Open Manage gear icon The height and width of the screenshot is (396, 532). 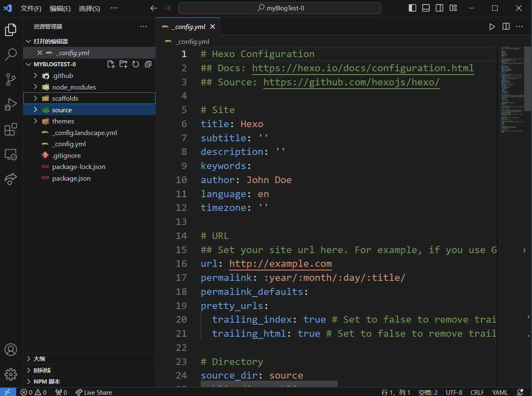tap(11, 374)
